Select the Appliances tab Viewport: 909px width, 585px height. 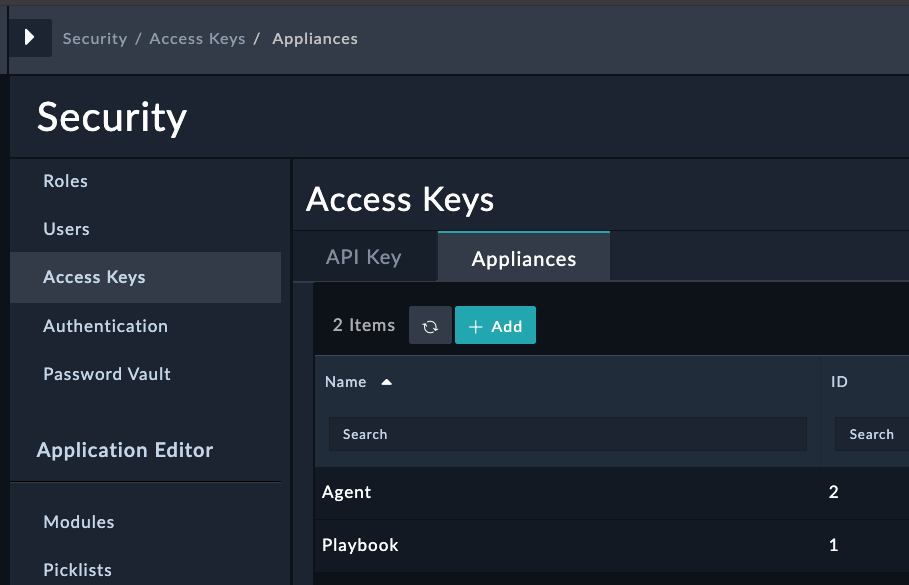pyautogui.click(x=523, y=257)
